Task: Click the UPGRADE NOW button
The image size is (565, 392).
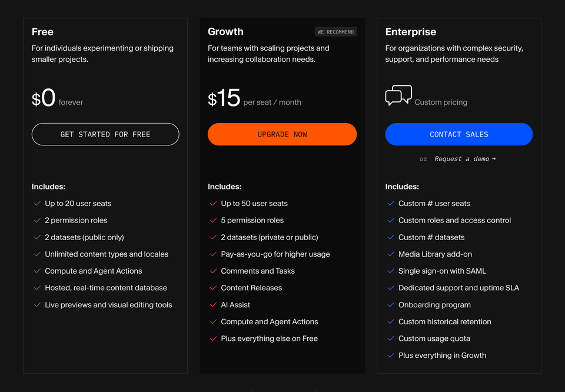Action: tap(282, 134)
